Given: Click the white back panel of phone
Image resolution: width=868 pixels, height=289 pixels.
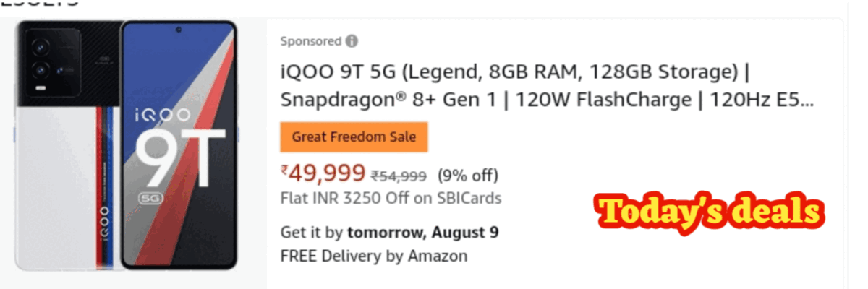Looking at the screenshot, I should (x=51, y=181).
